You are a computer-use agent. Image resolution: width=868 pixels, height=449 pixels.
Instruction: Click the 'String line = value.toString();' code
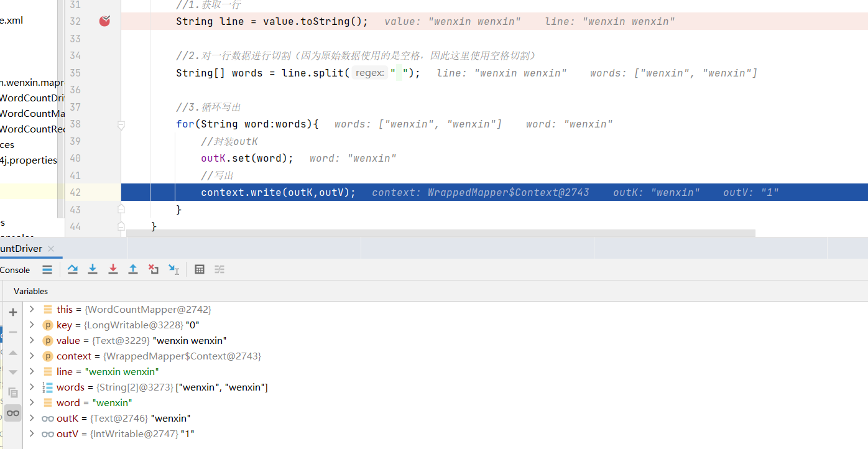point(272,21)
